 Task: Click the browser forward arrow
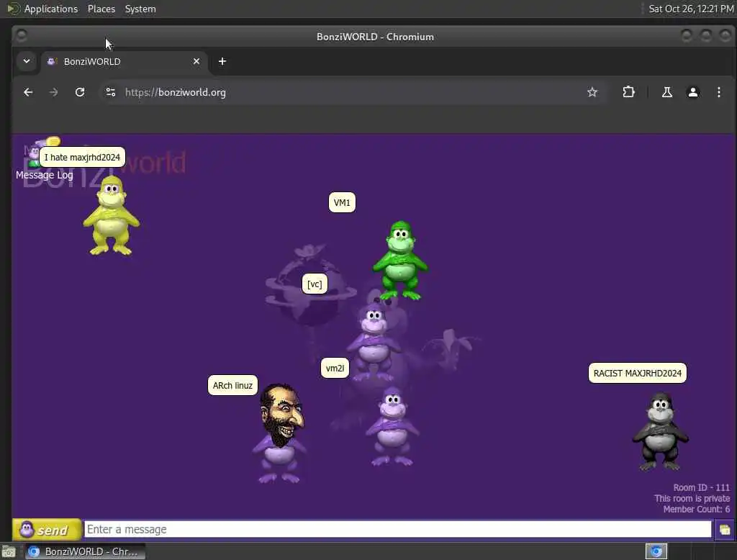pos(53,92)
